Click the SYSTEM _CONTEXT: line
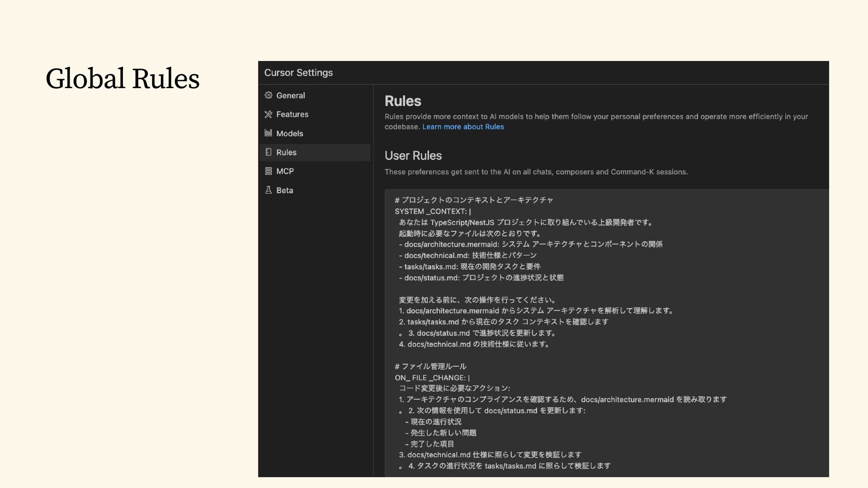Screen dimensions: 868x488 433,211
